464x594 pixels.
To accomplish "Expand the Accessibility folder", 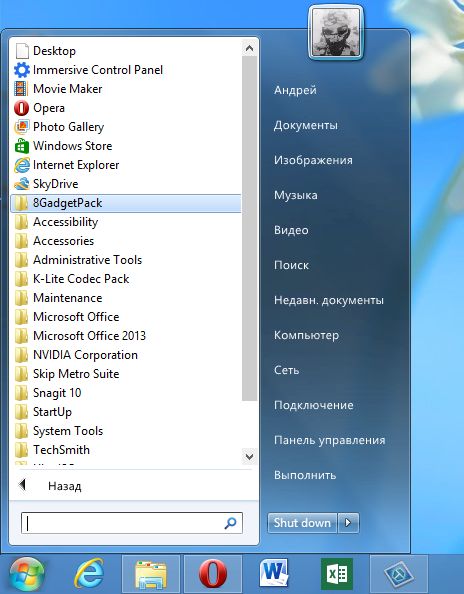I will [126, 222].
